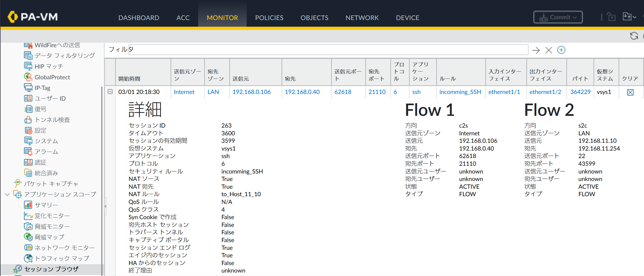Switch to the ACC tab
Image resolution: width=644 pixels, height=276 pixels.
(183, 18)
